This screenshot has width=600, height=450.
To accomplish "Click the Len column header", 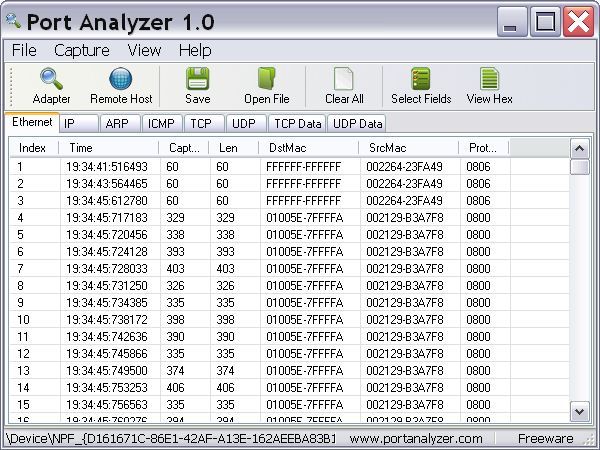I will coord(234,148).
